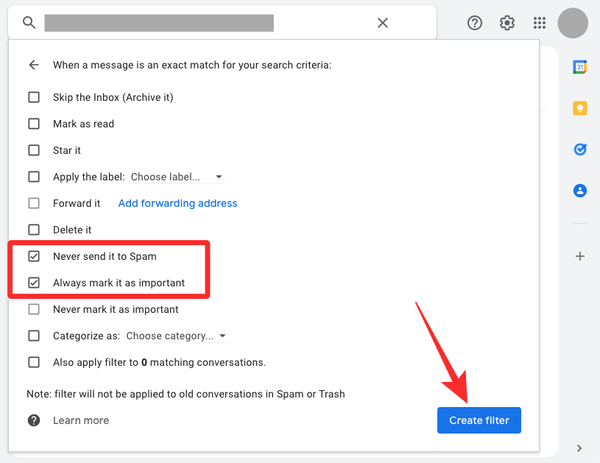Open the Settings gear icon
Screen dimensions: 600x463
click(x=507, y=23)
